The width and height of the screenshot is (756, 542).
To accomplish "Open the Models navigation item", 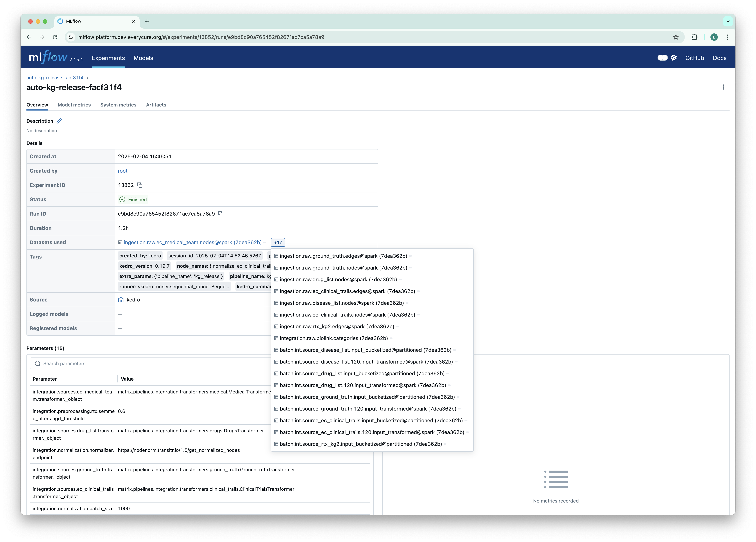I will 143,58.
